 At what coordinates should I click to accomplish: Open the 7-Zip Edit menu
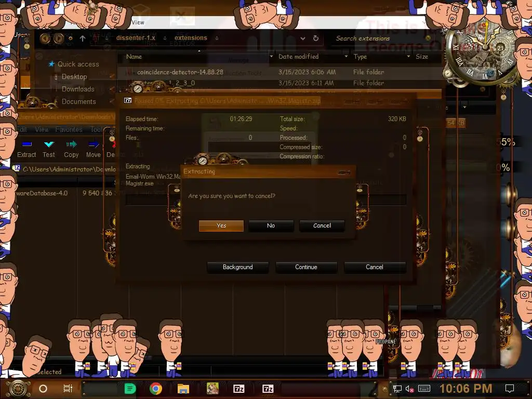[22, 129]
